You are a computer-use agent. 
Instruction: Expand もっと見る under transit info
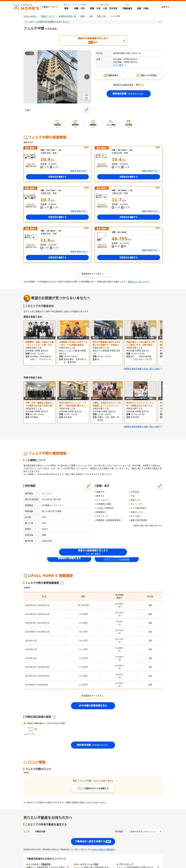click(x=120, y=65)
